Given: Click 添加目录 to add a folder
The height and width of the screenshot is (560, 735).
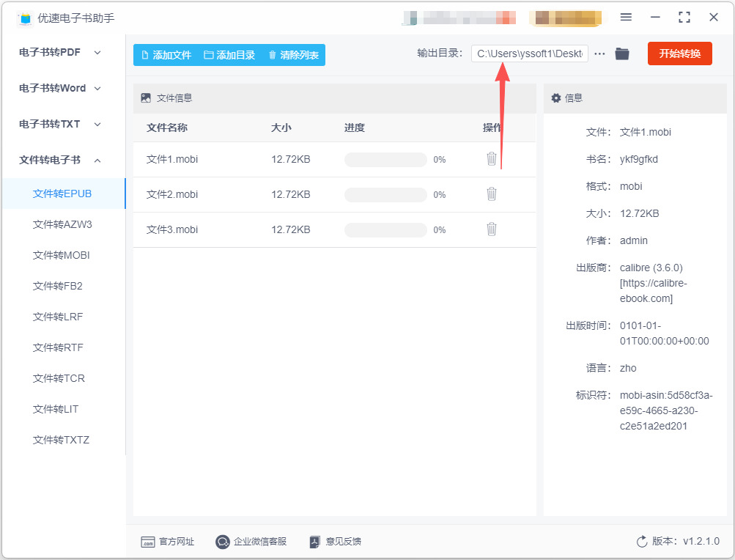Looking at the screenshot, I should (229, 55).
